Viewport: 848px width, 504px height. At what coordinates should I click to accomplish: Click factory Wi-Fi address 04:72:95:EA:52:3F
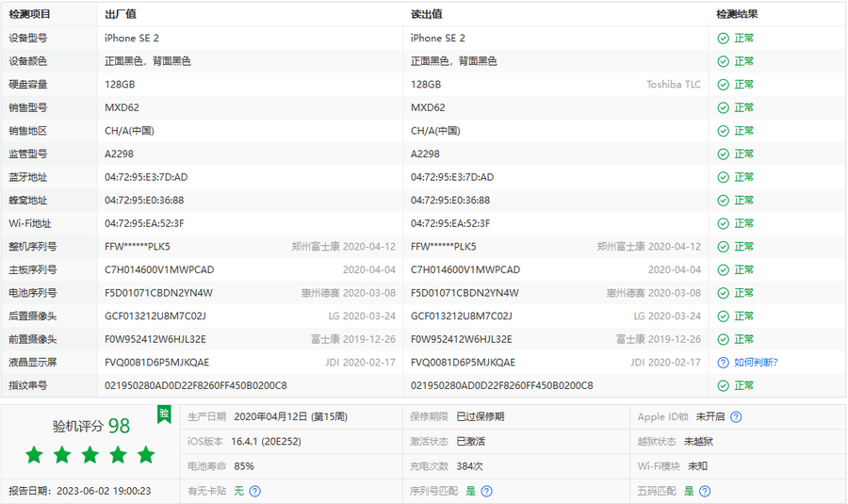click(x=144, y=224)
